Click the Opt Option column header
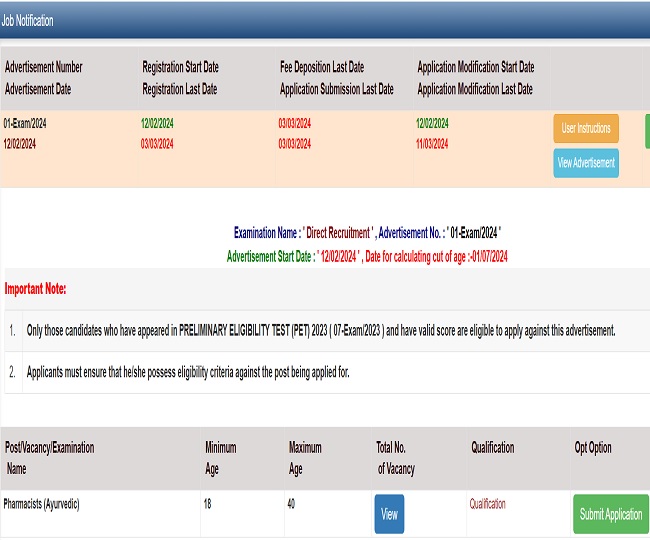 coord(593,448)
